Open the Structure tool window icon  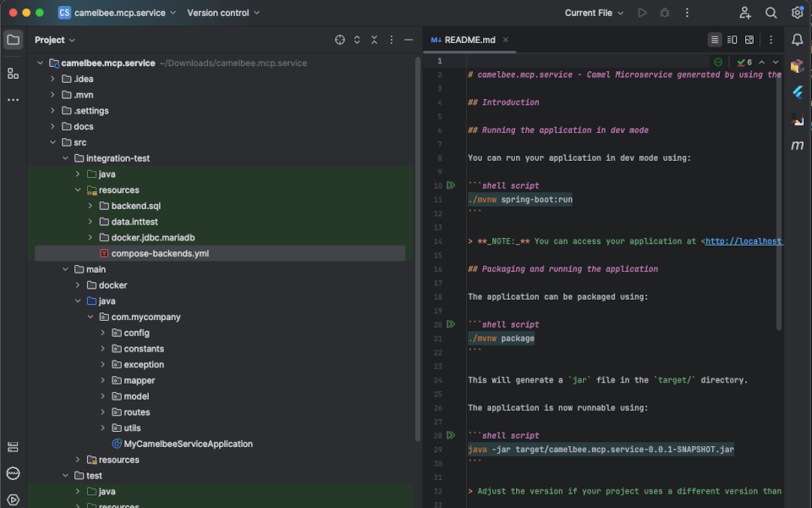click(13, 74)
